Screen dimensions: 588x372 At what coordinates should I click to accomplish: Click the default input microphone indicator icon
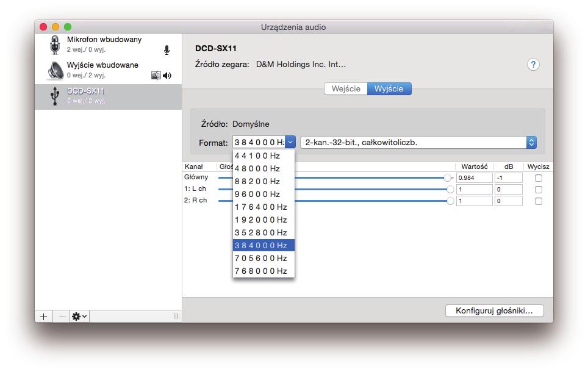coord(167,50)
